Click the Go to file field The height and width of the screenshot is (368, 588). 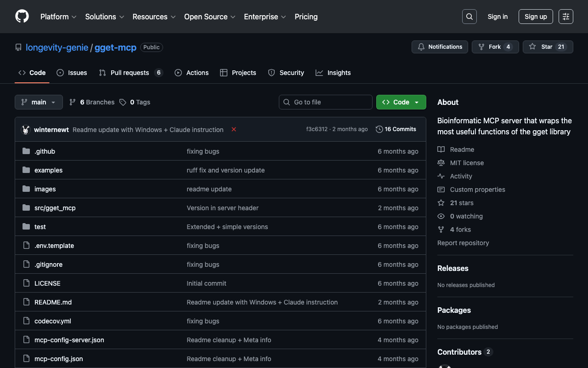(326, 102)
